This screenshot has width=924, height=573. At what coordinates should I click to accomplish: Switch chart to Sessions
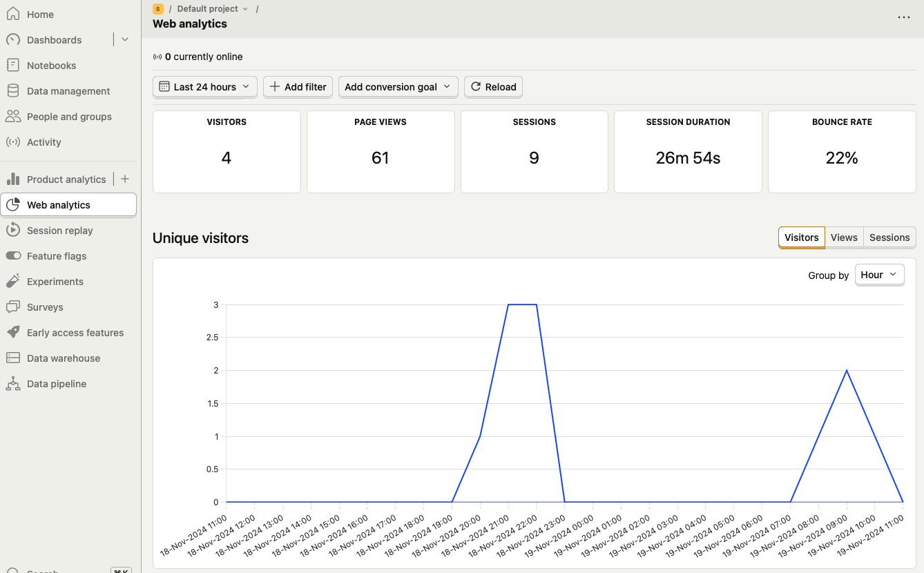[889, 237]
